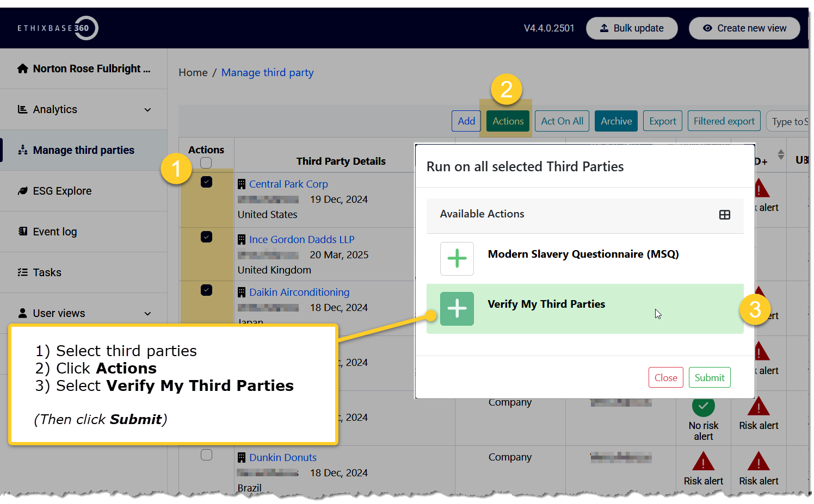Click the building icon beside Ince Gordon Dadds LLP
The width and height of the screenshot is (814, 504).
tap(242, 239)
